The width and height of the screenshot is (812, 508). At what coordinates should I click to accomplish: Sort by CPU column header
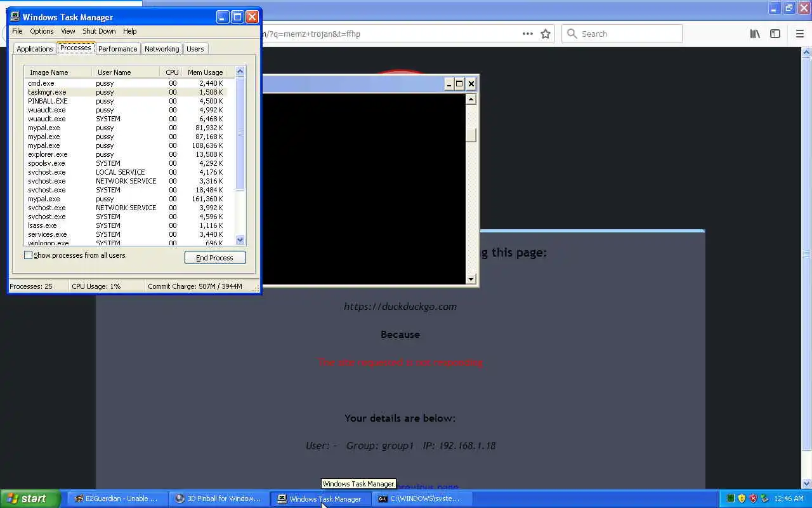coord(171,72)
